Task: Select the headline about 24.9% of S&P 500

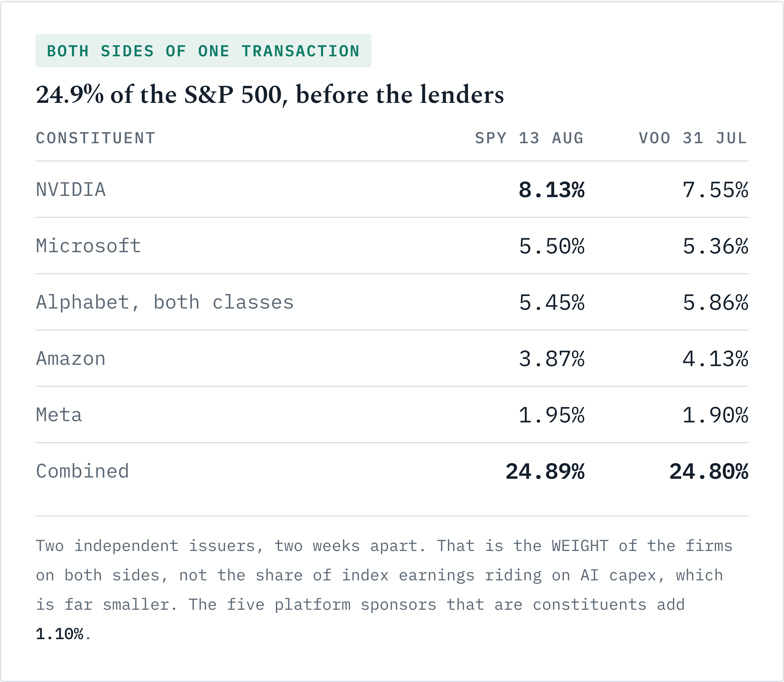Action: click(269, 94)
